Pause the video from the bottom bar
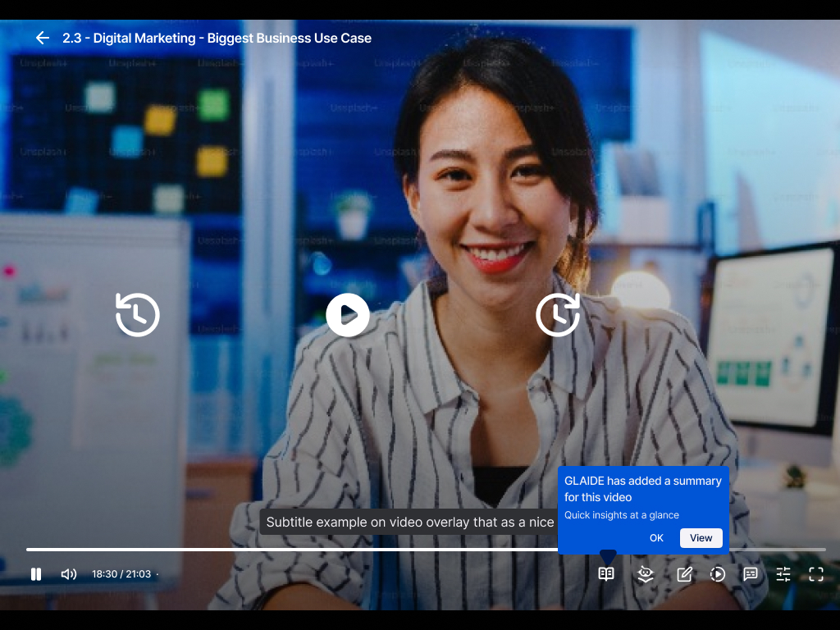The height and width of the screenshot is (630, 840). tap(36, 574)
